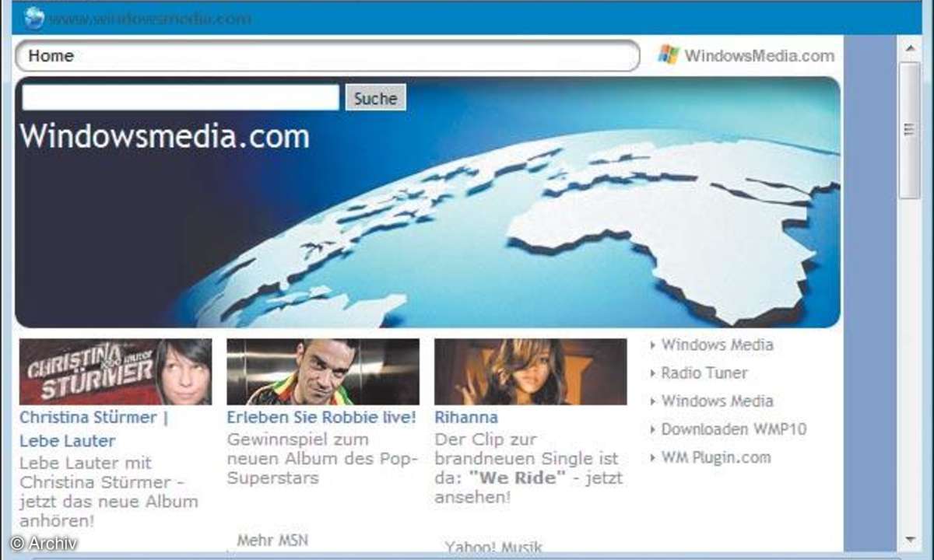Viewport: 934px width, 560px height.
Task: Click the Yahoo! Musik heading
Action: [x=493, y=548]
